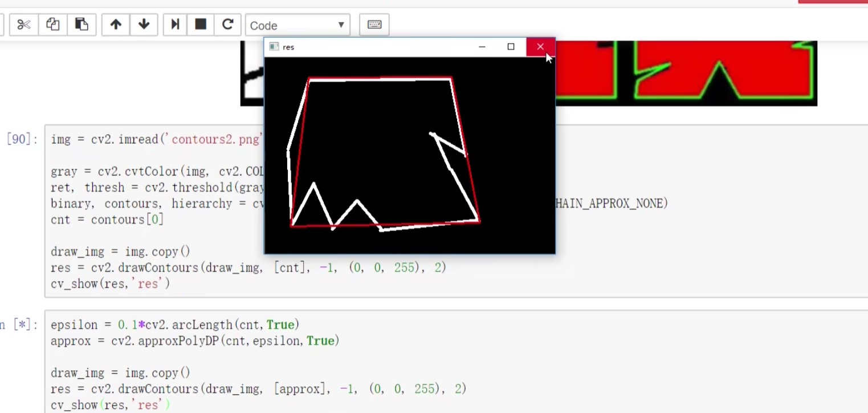Click the contour image inside res window

410,155
